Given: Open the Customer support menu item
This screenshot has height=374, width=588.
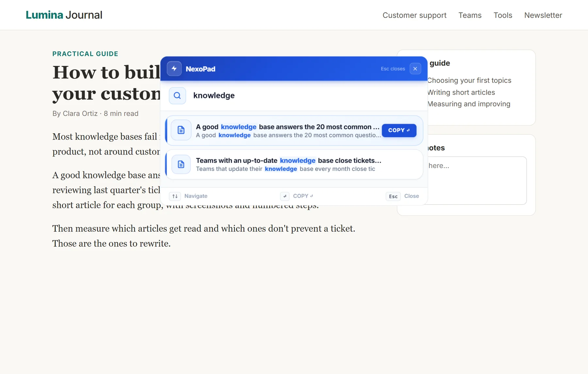Looking at the screenshot, I should point(415,15).
